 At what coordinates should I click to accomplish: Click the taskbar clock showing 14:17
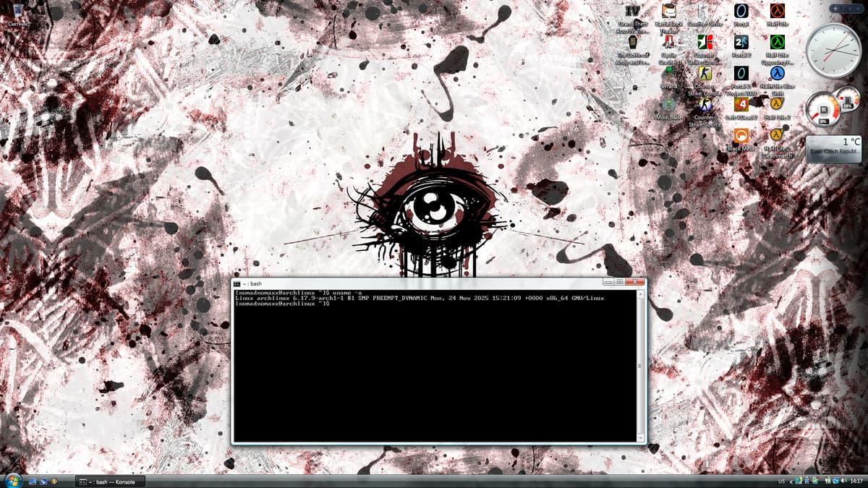pyautogui.click(x=856, y=481)
